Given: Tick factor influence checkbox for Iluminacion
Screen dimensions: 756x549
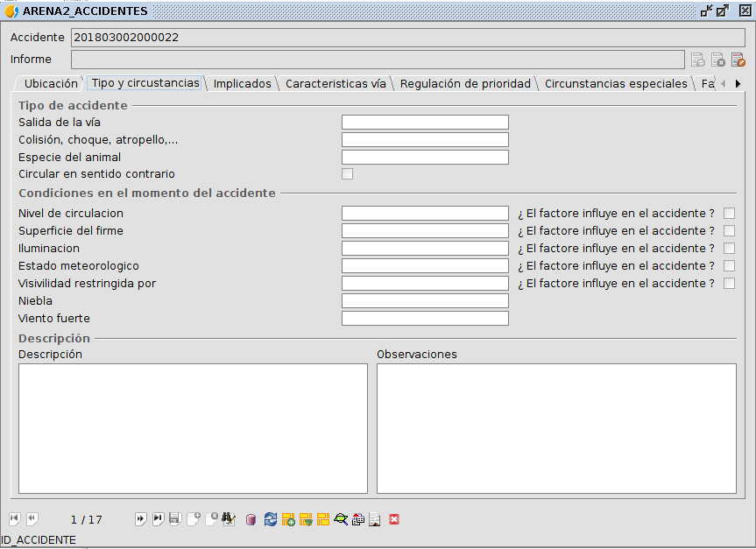Looking at the screenshot, I should pyautogui.click(x=729, y=249).
